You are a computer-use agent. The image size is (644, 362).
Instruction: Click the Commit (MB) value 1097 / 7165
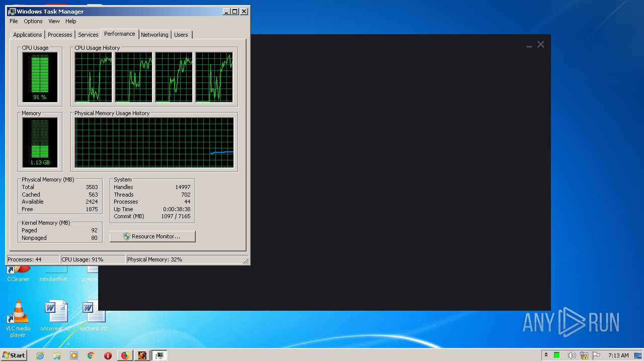coord(176,216)
